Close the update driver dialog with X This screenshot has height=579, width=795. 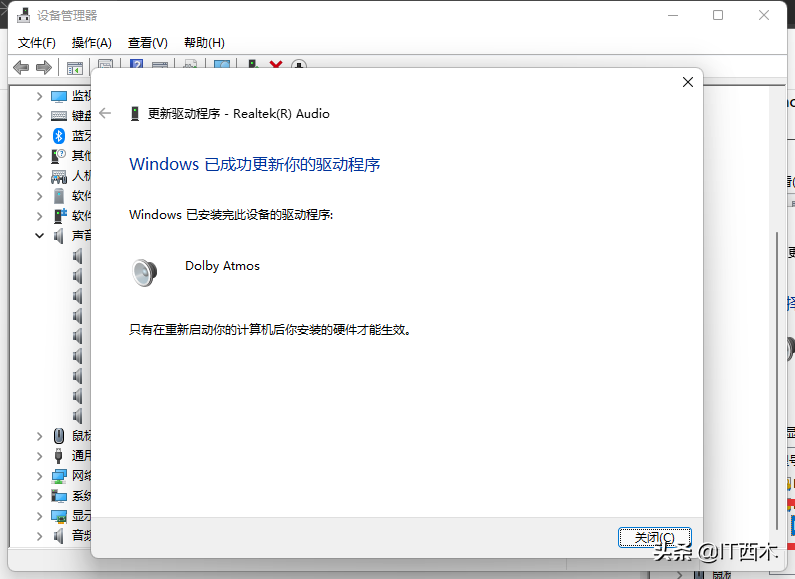coord(688,82)
